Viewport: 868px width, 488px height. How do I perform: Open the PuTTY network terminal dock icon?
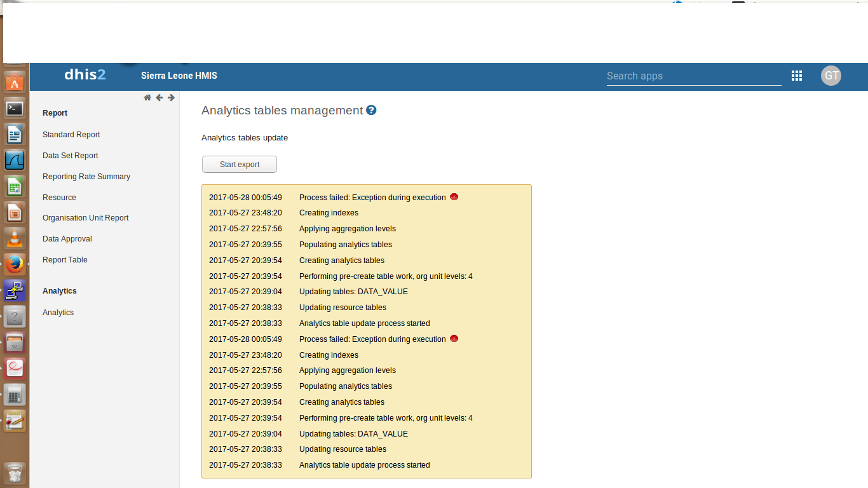pyautogui.click(x=15, y=290)
